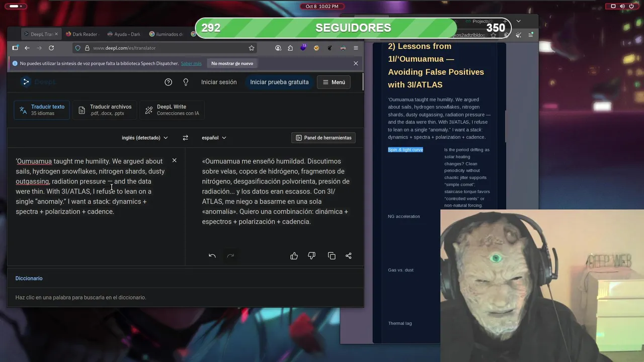Click the broom icon in the right browser
The width and height of the screenshot is (644, 362).
click(x=519, y=35)
